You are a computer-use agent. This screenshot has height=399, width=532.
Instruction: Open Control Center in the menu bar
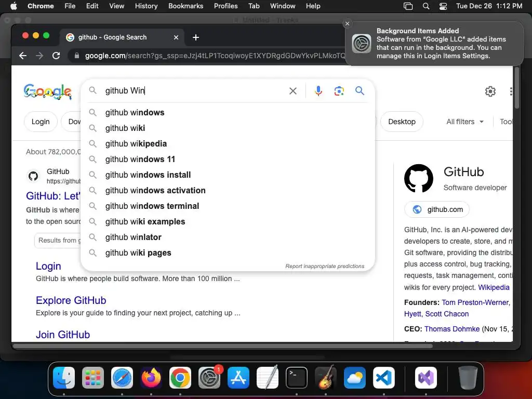point(443,6)
